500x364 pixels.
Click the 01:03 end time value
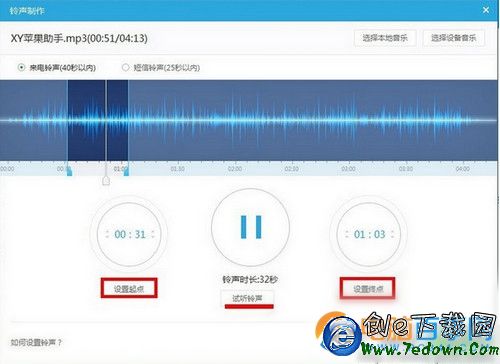(369, 234)
